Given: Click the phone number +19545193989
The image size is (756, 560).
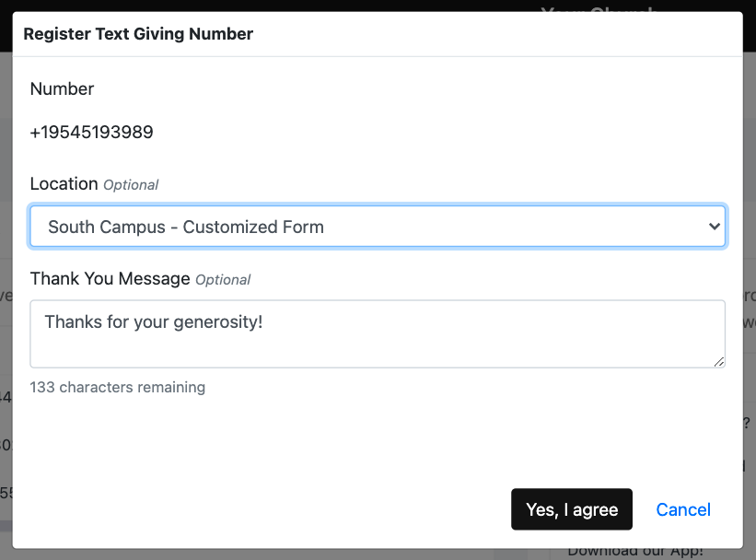Looking at the screenshot, I should pos(91,133).
